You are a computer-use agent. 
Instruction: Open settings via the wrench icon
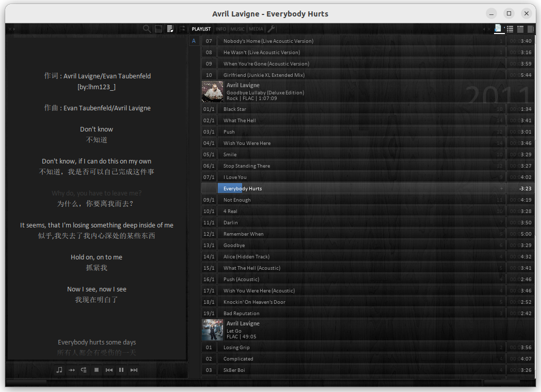[x=271, y=29]
